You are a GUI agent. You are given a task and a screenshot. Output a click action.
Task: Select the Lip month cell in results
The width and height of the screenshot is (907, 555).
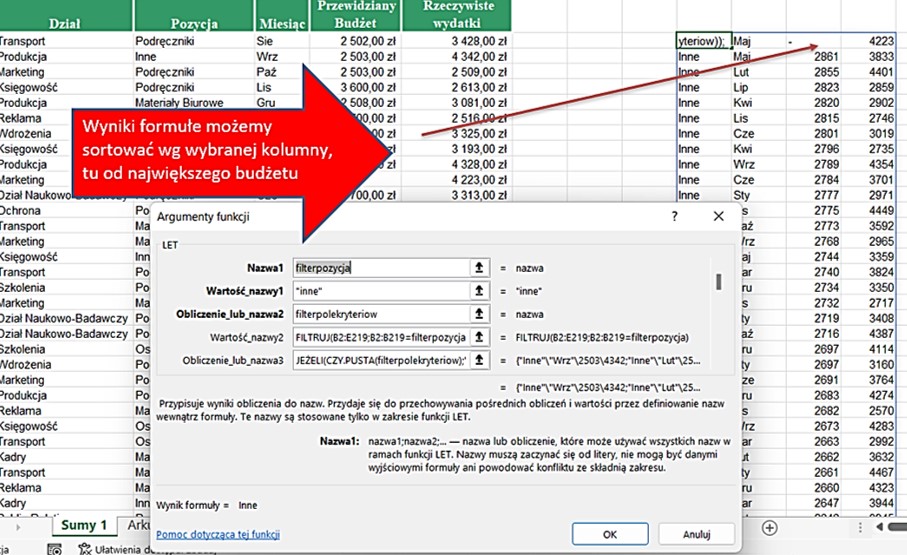(759, 87)
